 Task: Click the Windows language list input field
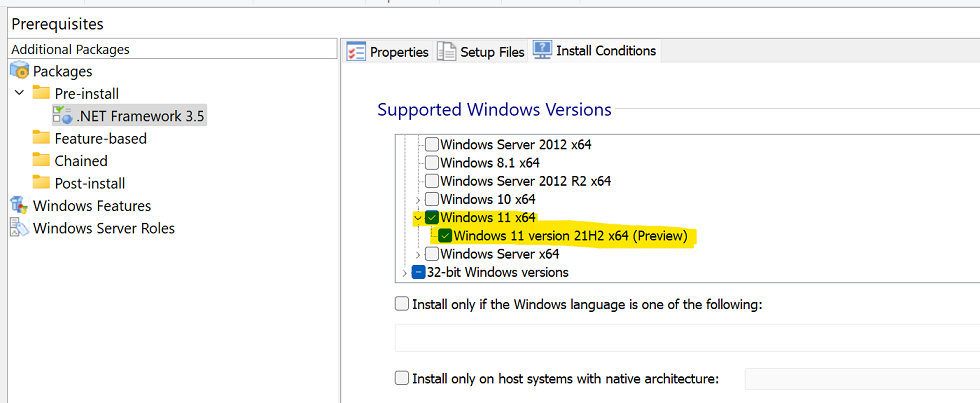pyautogui.click(x=686, y=338)
